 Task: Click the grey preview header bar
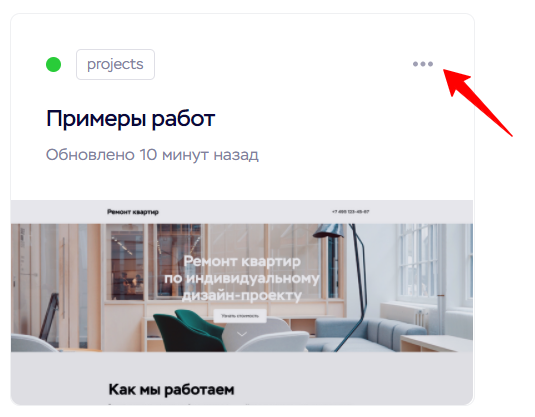click(x=242, y=212)
